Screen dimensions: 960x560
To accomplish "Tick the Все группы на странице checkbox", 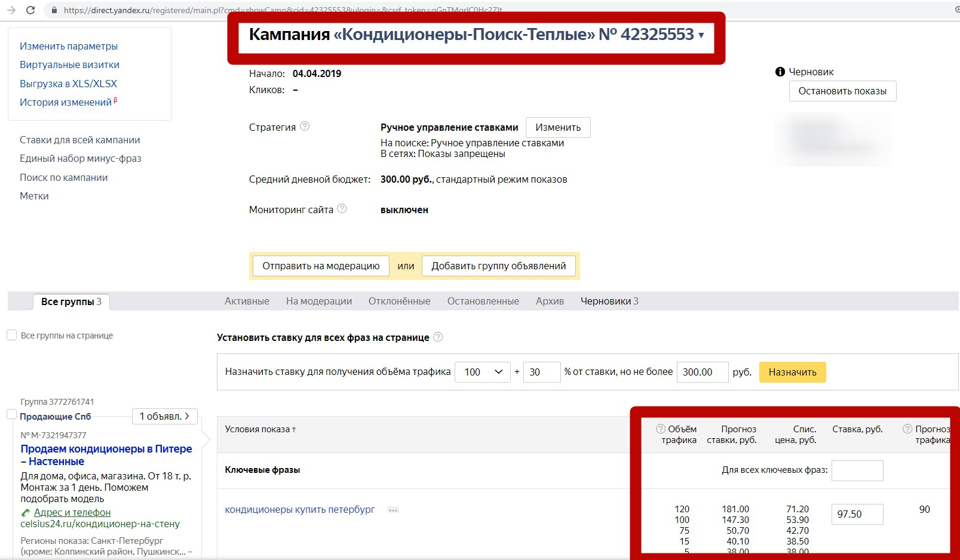I will click(x=11, y=335).
